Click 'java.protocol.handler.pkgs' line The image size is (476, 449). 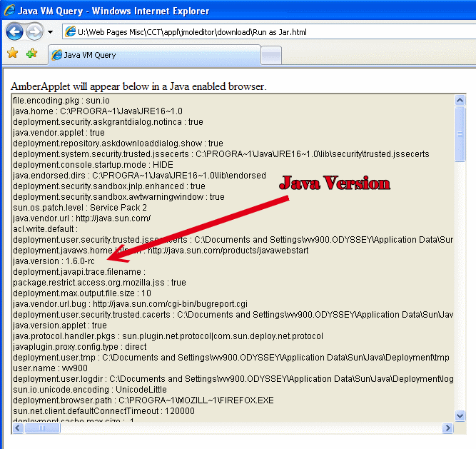click(168, 336)
